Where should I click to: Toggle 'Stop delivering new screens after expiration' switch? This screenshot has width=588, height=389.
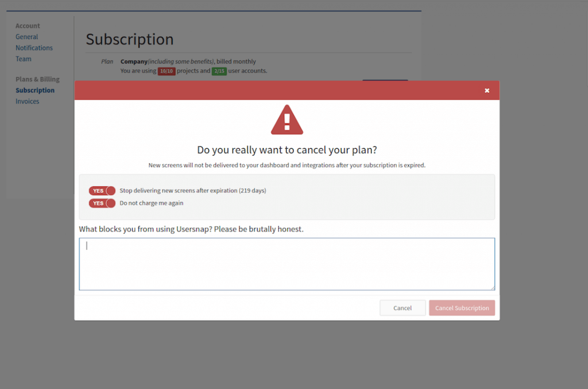pos(102,190)
